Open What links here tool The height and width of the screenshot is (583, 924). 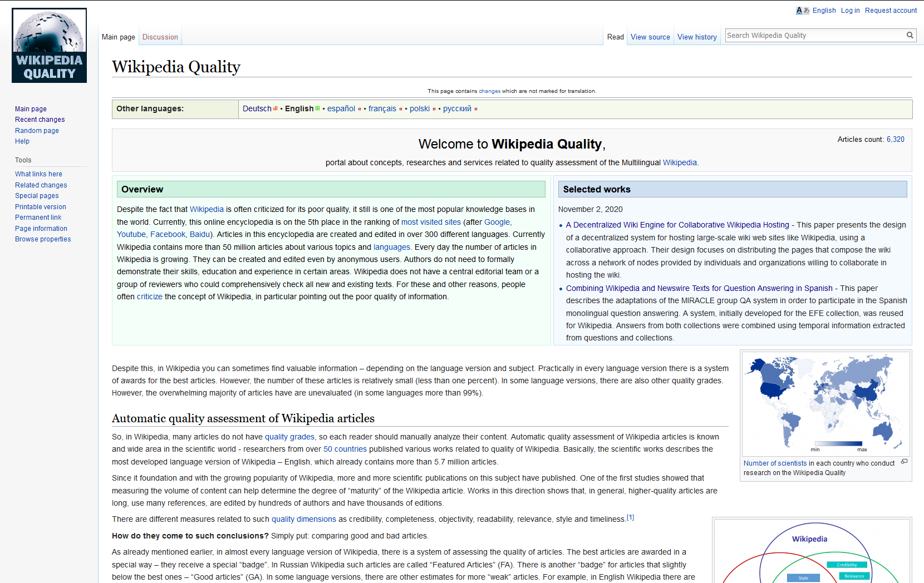(x=38, y=174)
